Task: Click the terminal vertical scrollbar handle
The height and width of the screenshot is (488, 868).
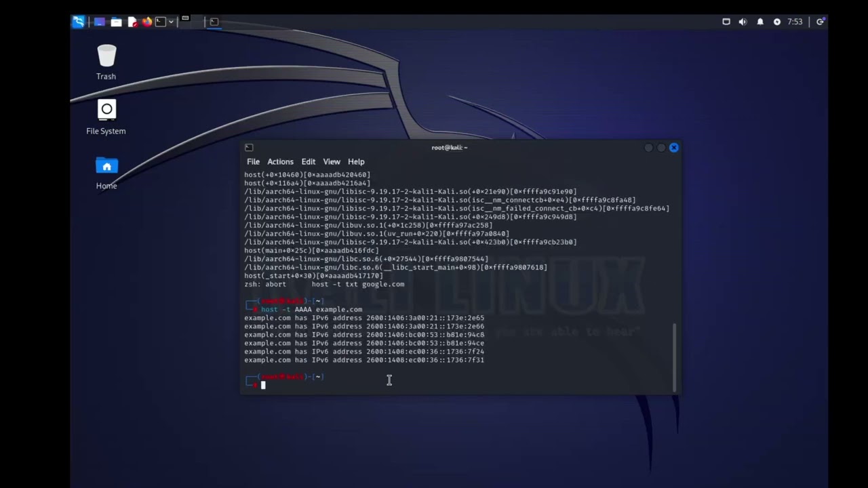Action: 675,357
